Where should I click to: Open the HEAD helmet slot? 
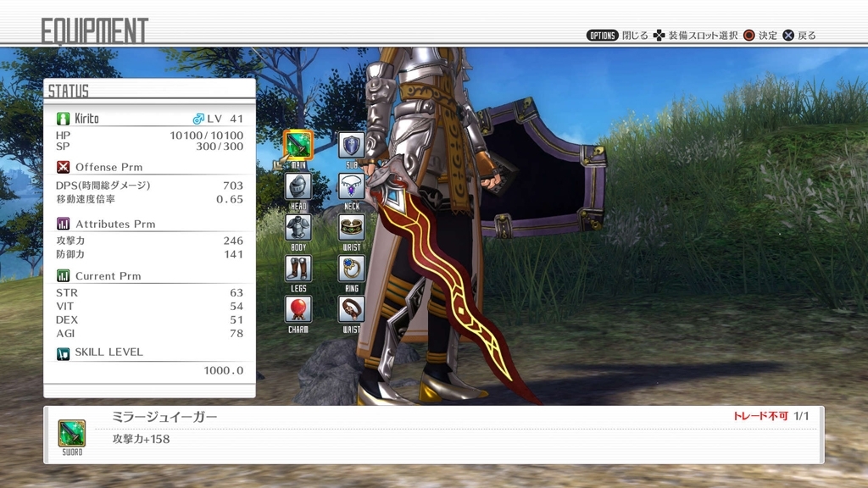[298, 186]
